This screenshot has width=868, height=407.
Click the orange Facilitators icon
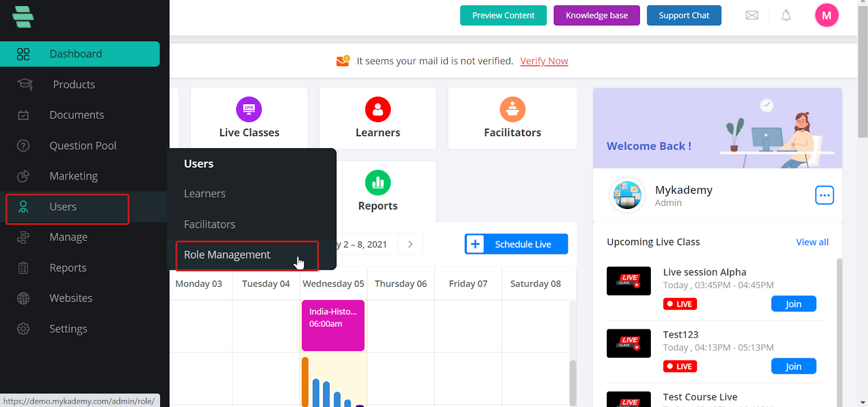tap(512, 110)
